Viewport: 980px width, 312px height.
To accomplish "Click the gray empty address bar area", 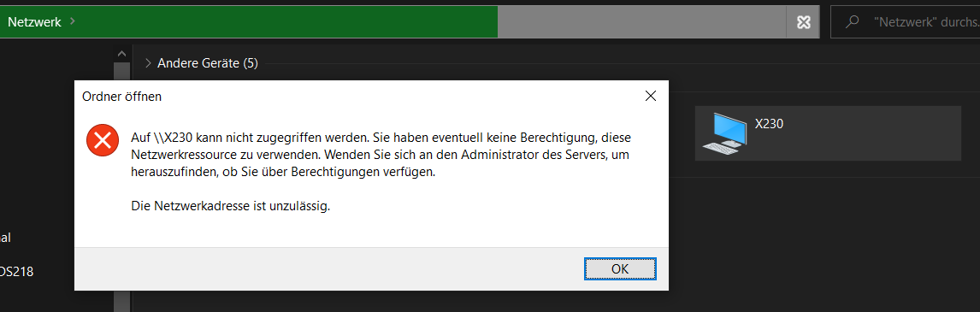I will tap(642, 22).
